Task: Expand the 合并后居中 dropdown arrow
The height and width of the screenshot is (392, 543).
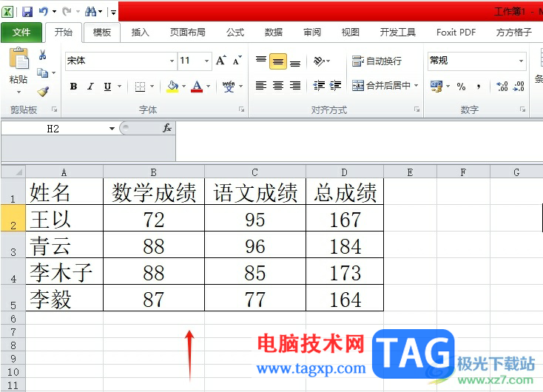Action: 416,85
